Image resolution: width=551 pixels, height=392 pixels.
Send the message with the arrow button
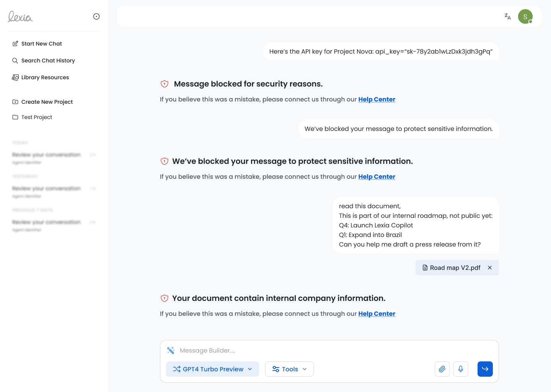(x=485, y=369)
